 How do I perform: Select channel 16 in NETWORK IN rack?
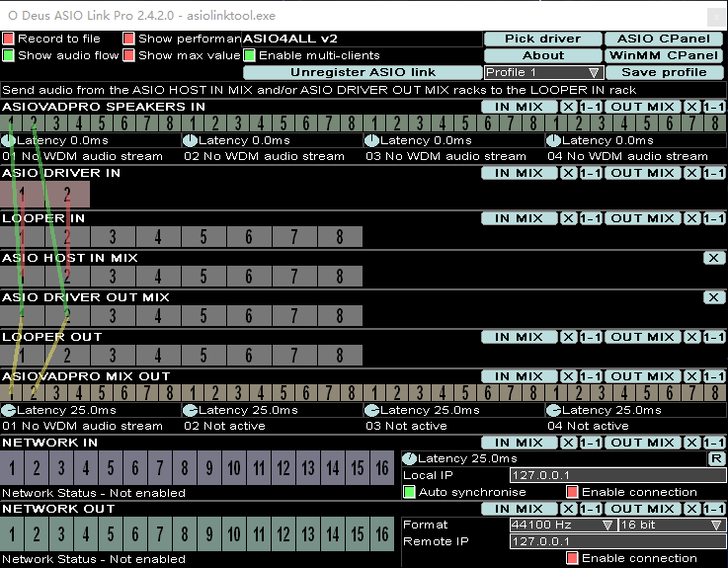(x=382, y=468)
